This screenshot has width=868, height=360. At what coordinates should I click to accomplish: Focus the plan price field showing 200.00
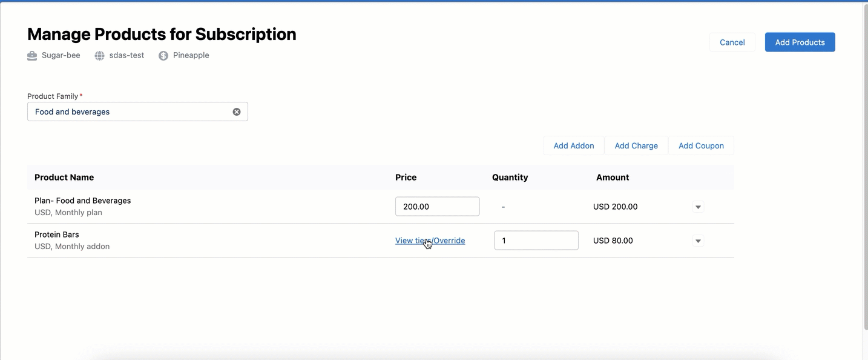pos(437,207)
